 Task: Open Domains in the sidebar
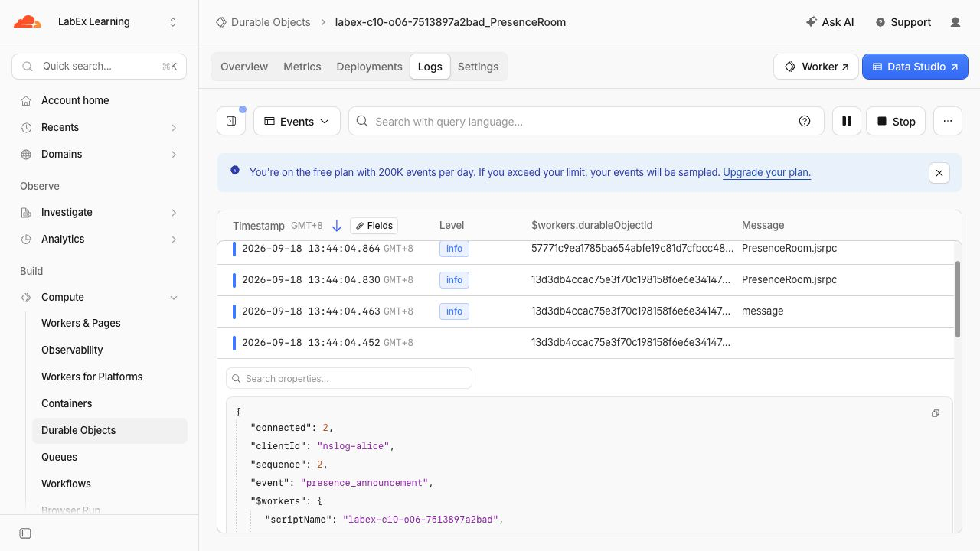tap(61, 154)
